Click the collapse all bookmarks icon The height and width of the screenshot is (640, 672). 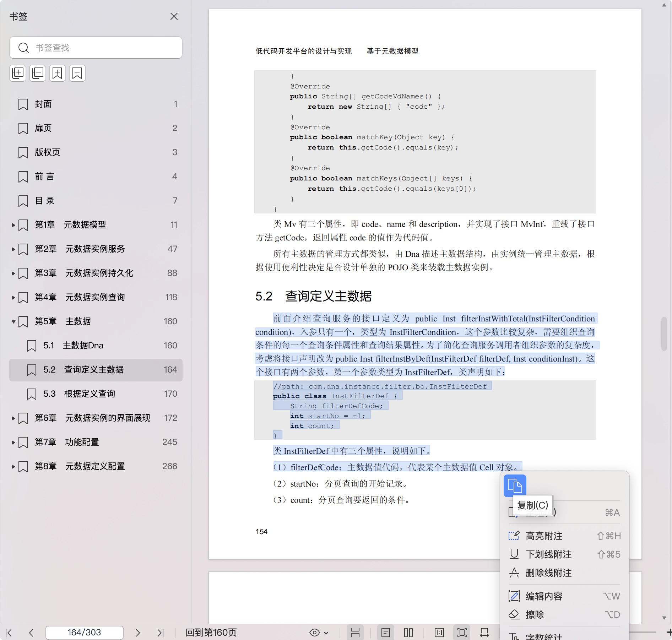pyautogui.click(x=38, y=73)
